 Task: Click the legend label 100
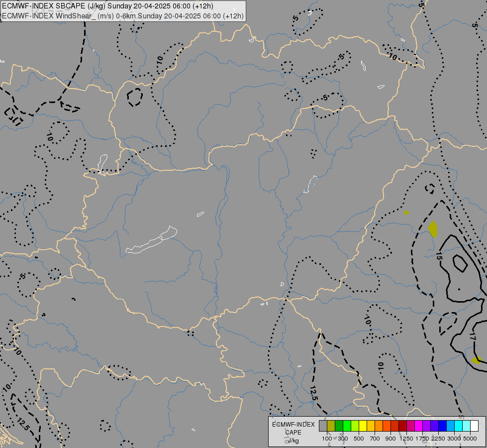coord(327,439)
